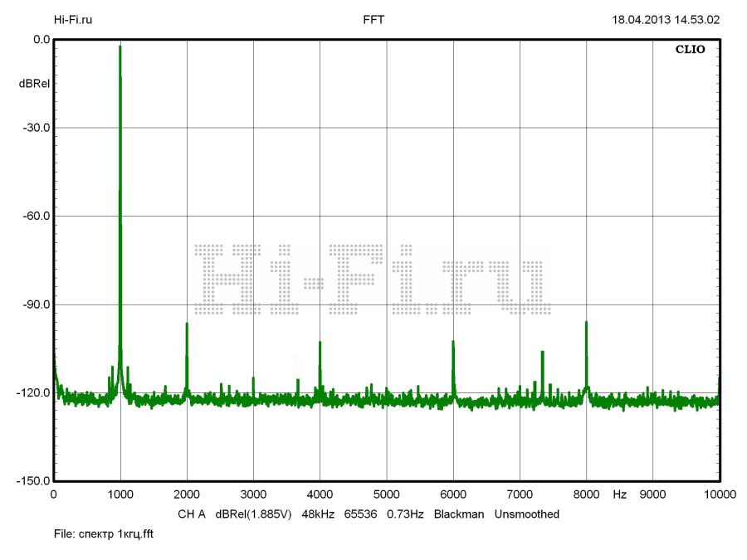Click the Unsmoothed setting label
Viewport: 747px width, 560px height.
tap(526, 514)
